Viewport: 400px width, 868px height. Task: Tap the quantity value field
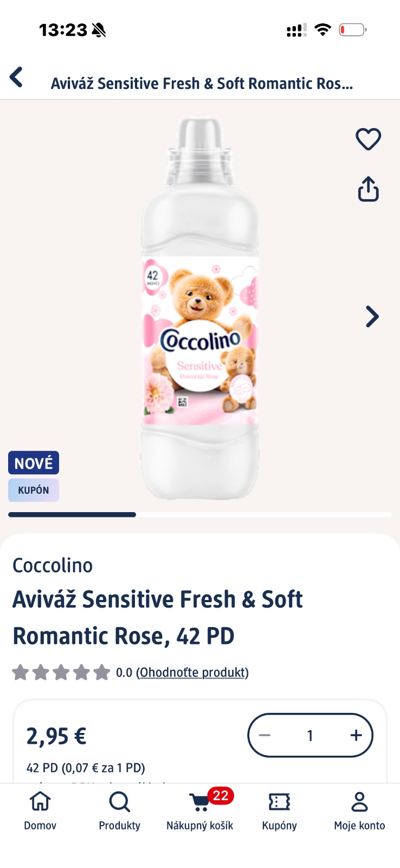[x=310, y=736]
